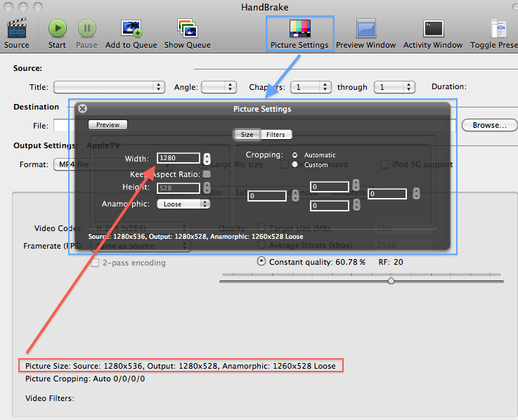The width and height of the screenshot is (518, 420).
Task: Close the Picture Settings panel
Action: click(83, 108)
